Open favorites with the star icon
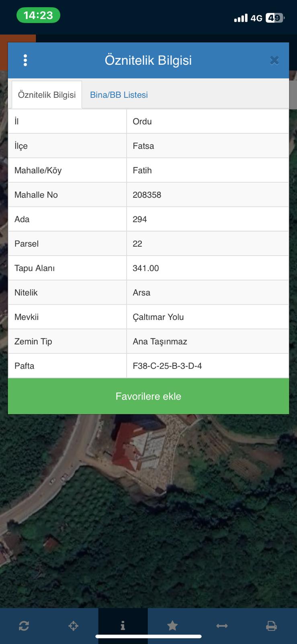This screenshot has height=644, width=297. coord(172,625)
